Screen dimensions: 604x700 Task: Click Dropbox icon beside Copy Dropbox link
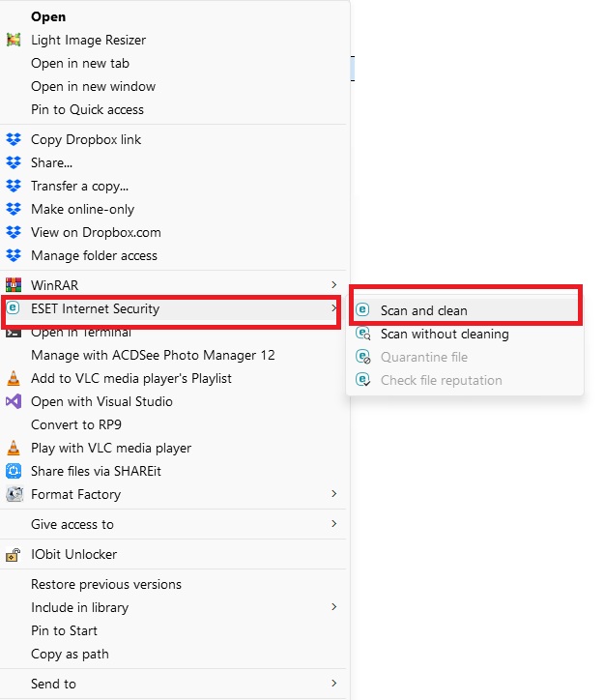pyautogui.click(x=14, y=139)
